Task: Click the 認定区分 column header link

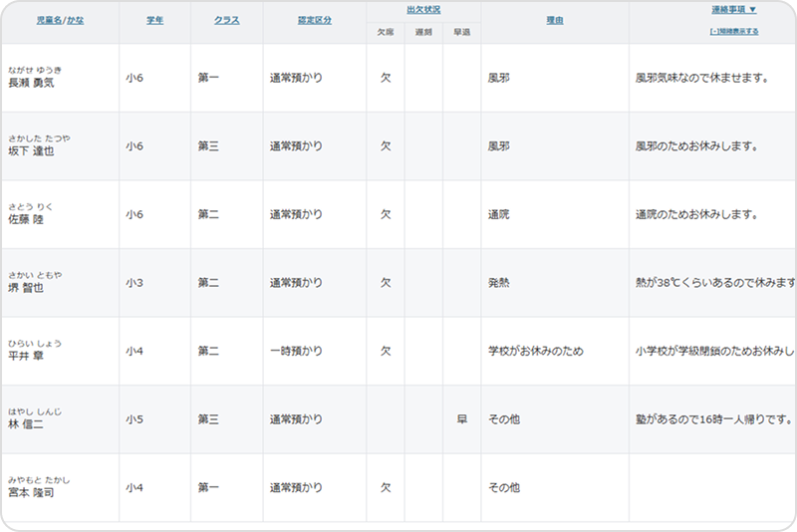Action: pyautogui.click(x=314, y=21)
